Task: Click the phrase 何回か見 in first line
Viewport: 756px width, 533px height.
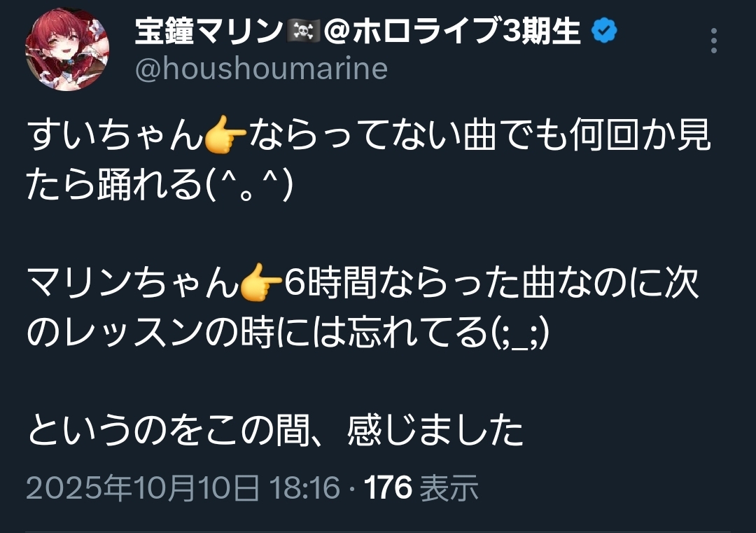Action: 640,134
